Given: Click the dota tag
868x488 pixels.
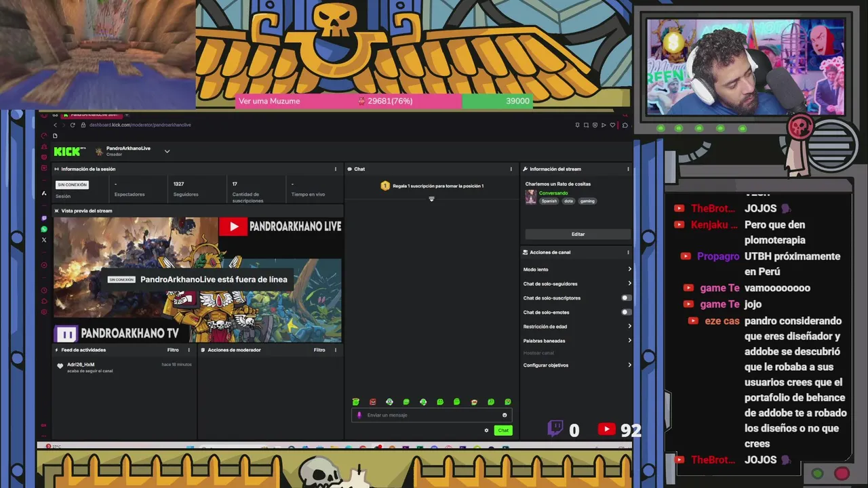Looking at the screenshot, I should 568,201.
